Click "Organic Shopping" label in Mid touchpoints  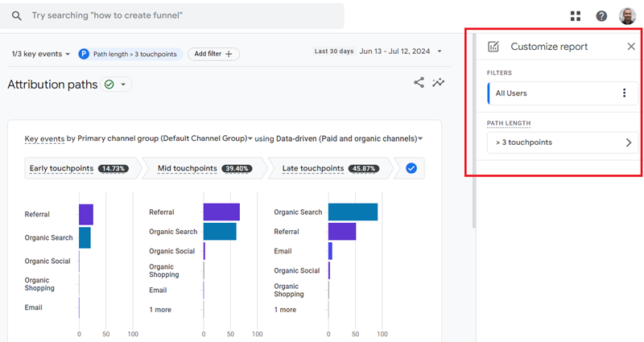pos(164,270)
